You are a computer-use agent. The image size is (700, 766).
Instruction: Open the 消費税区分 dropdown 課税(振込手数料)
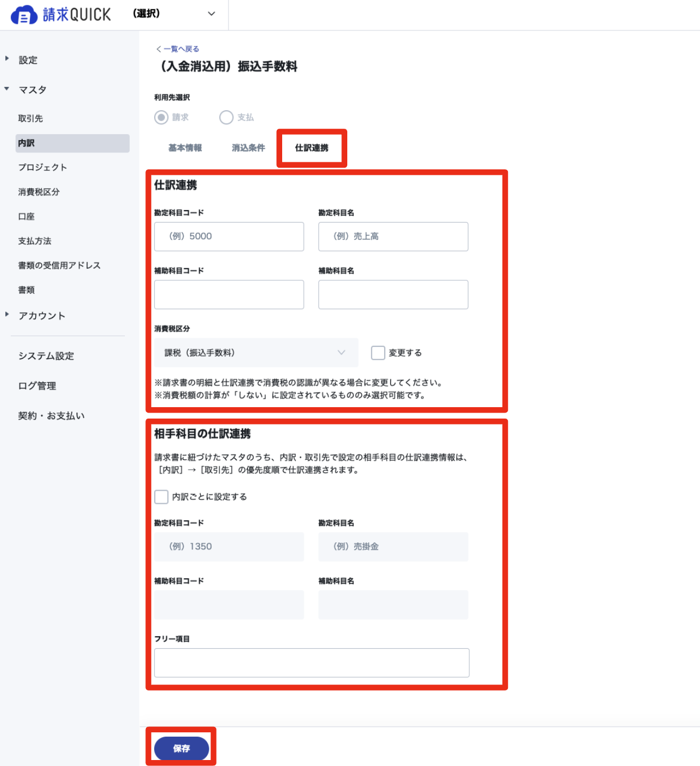[x=256, y=353]
